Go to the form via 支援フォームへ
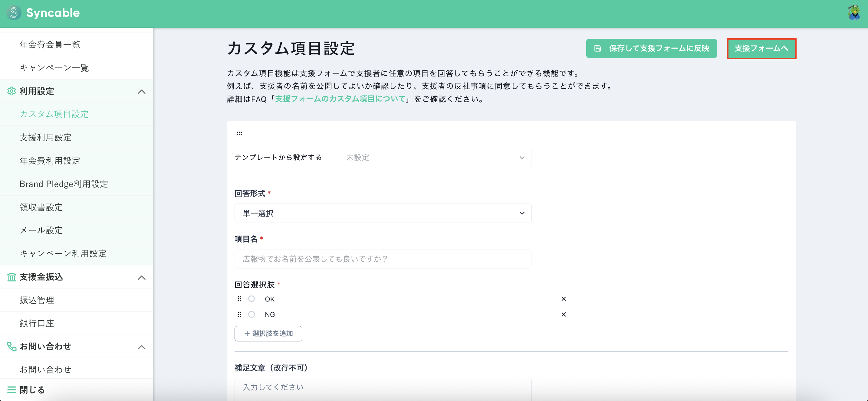868x401 pixels. [761, 48]
